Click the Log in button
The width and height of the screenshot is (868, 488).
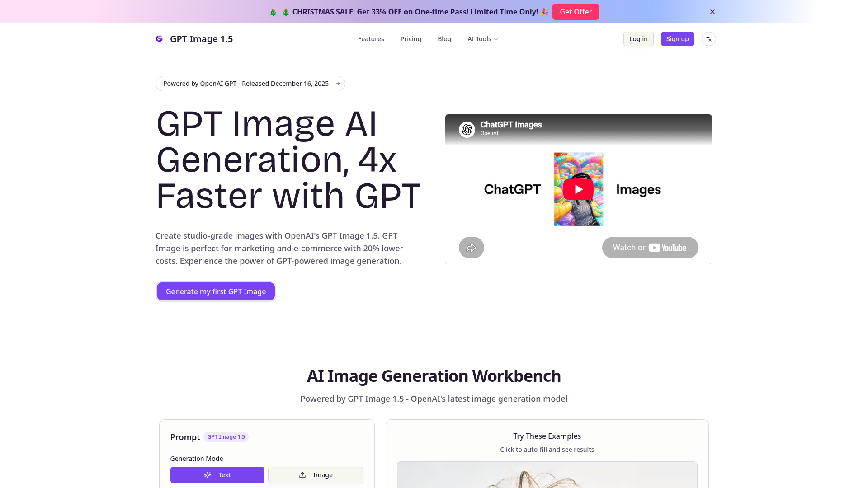[x=638, y=39]
